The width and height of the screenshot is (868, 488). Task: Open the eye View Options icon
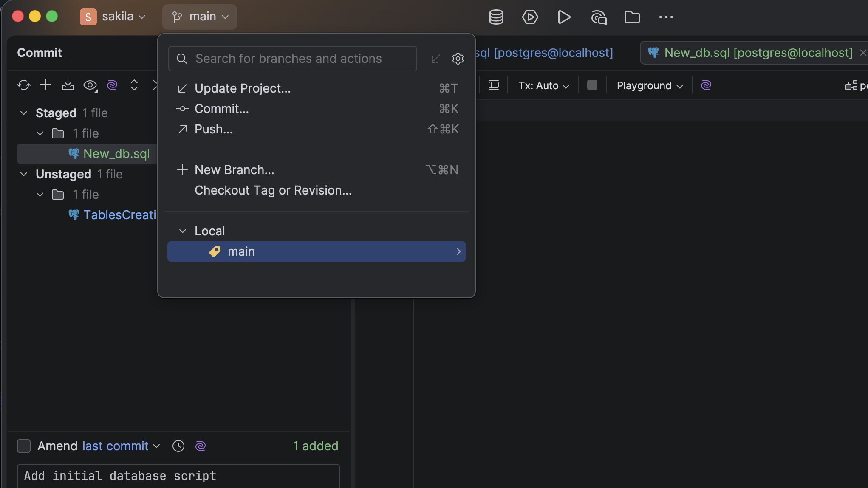(x=90, y=85)
